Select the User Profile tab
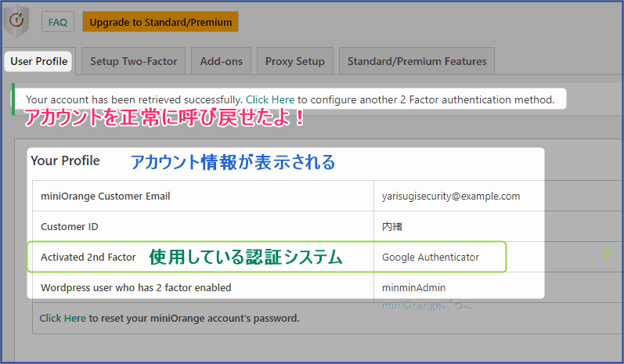Screen dimensions: 624x364 38,61
